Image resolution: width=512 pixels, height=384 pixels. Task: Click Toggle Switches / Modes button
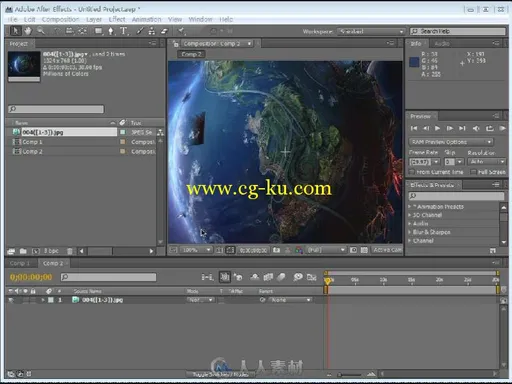220,374
